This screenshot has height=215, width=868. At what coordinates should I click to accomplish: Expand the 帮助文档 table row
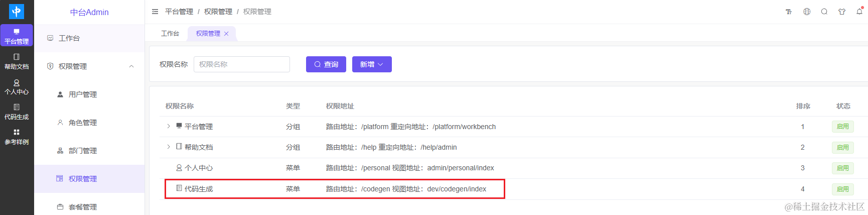point(169,147)
